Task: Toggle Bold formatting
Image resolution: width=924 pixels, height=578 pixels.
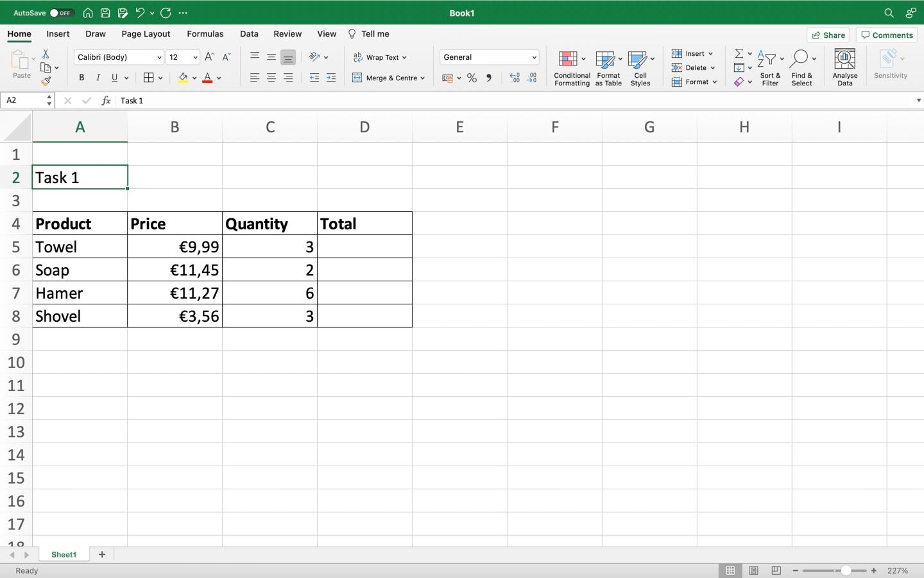Action: coord(81,78)
